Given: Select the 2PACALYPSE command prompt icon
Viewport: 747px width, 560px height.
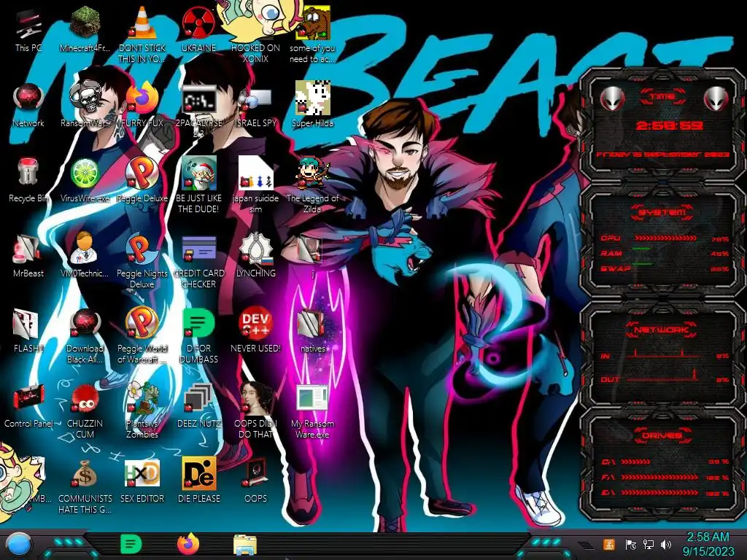Looking at the screenshot, I should pyautogui.click(x=198, y=98).
